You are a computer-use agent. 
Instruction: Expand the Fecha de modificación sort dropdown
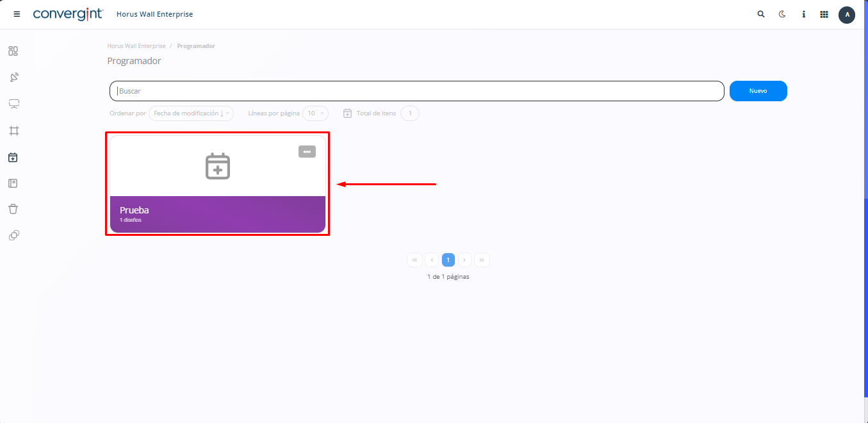(191, 113)
